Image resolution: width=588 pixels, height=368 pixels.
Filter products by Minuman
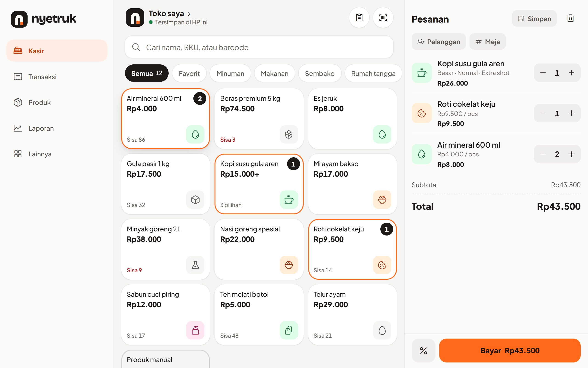(x=230, y=73)
